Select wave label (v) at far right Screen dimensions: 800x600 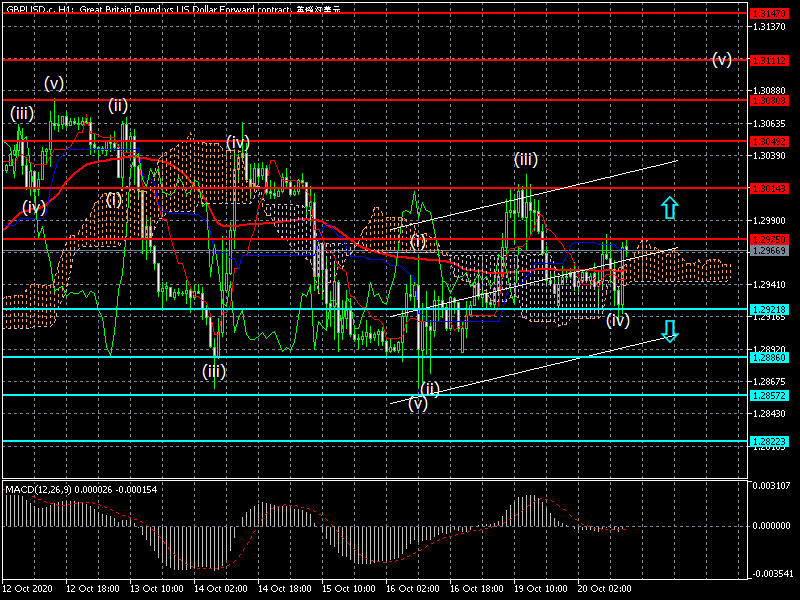pos(721,59)
